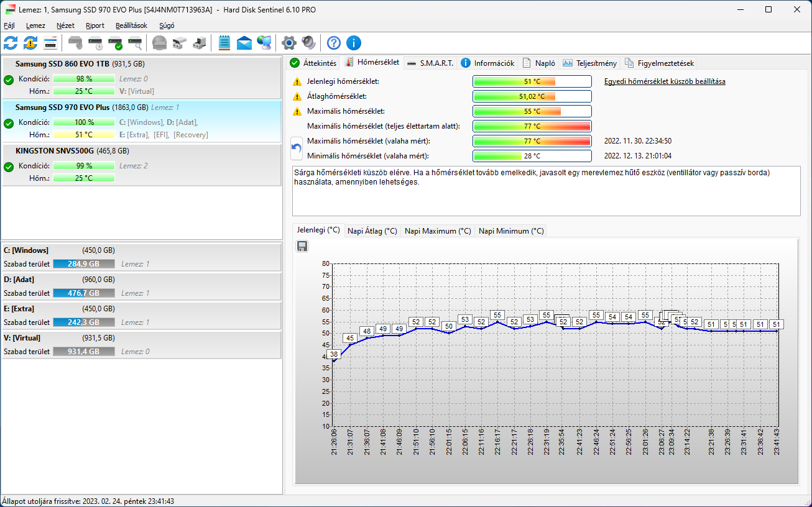Click the 51,02 °C average temperature bar
The height and width of the screenshot is (507, 812).
pos(532,96)
